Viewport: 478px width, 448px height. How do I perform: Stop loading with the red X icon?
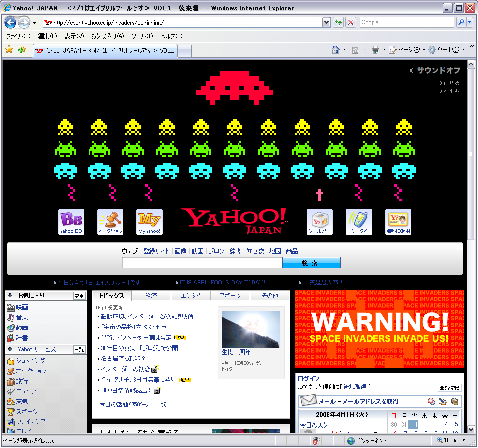pyautogui.click(x=351, y=22)
